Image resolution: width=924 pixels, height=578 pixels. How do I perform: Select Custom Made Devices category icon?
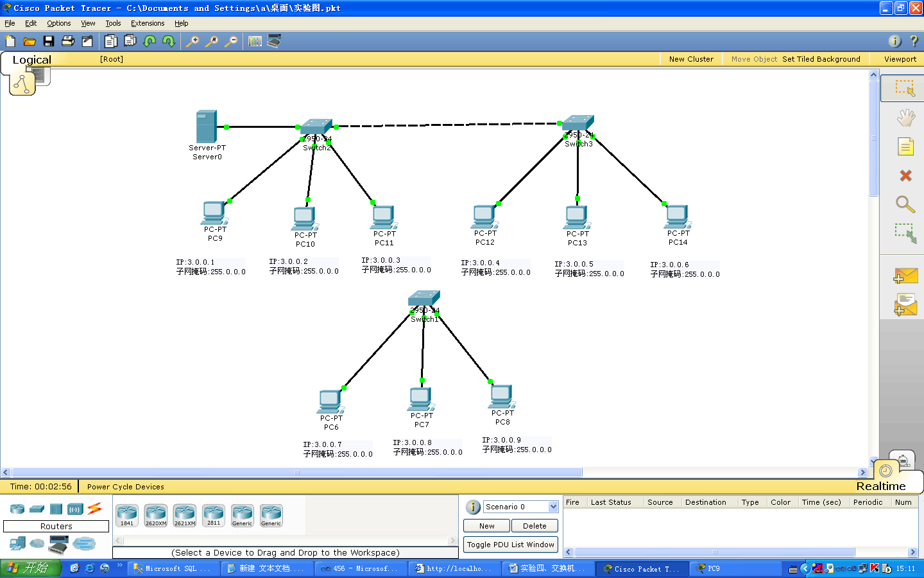coord(58,545)
